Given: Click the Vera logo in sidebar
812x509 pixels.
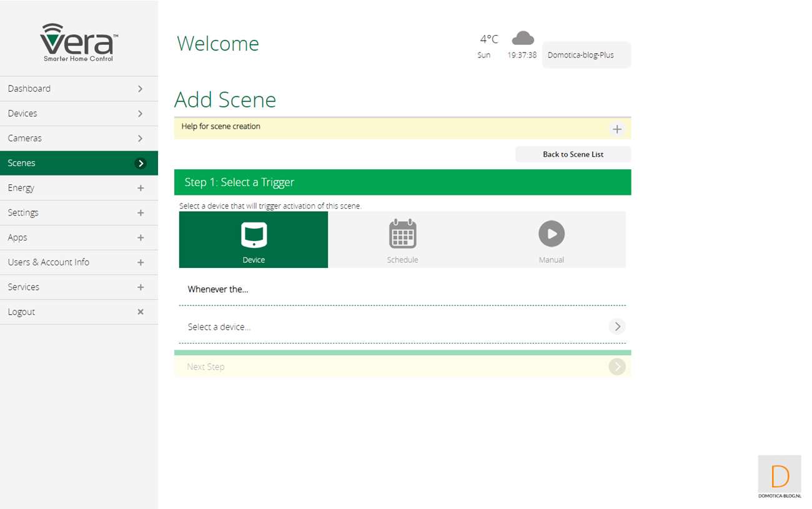Looking at the screenshot, I should [79, 42].
